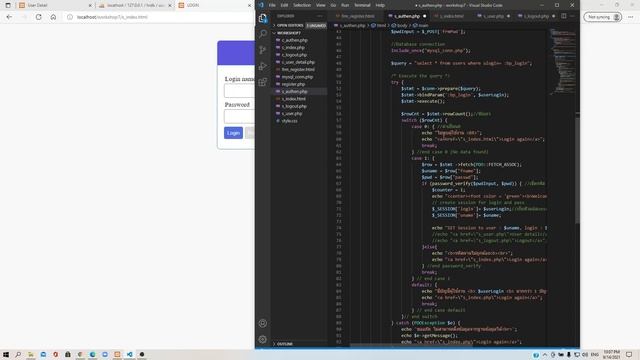
Task: Switch to s_authen.php editor tab
Action: tap(407, 16)
